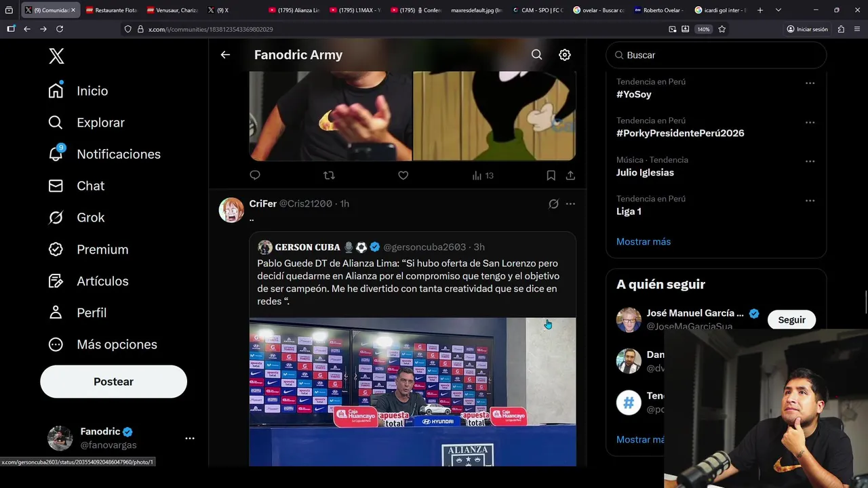The image size is (868, 488).
Task: Open browser extensions puzzle icon
Action: pyautogui.click(x=841, y=29)
